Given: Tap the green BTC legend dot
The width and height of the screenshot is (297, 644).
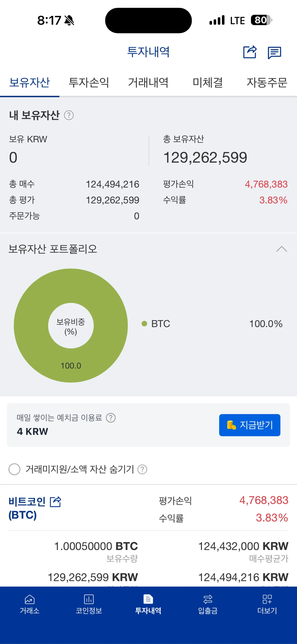Looking at the screenshot, I should 144,324.
